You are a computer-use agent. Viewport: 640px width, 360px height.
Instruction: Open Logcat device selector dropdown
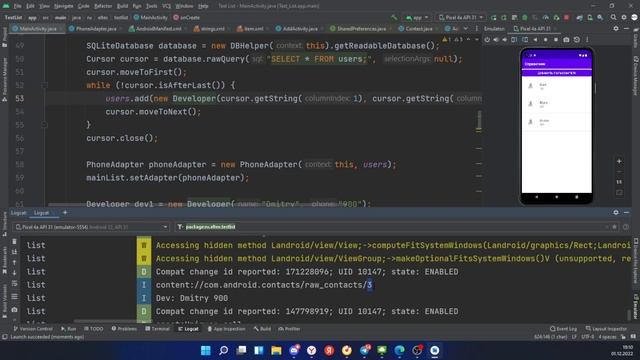pyautogui.click(x=91, y=227)
